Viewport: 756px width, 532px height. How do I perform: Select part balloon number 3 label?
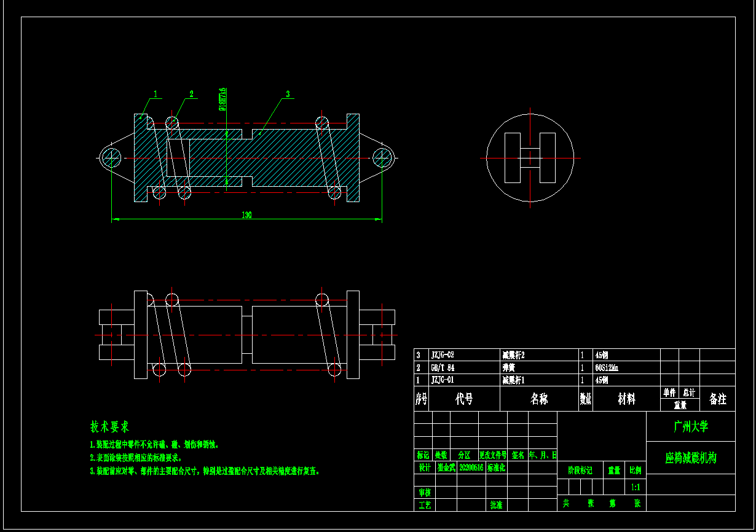click(288, 94)
